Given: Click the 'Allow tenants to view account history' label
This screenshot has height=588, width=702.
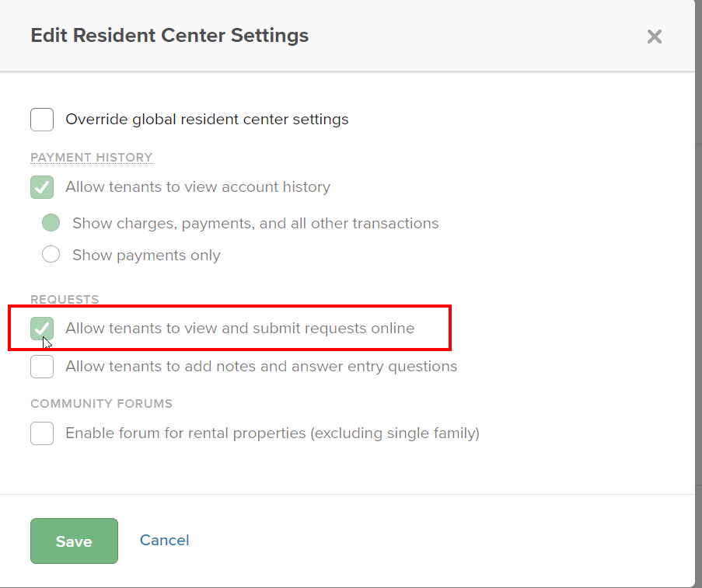Looking at the screenshot, I should (197, 187).
